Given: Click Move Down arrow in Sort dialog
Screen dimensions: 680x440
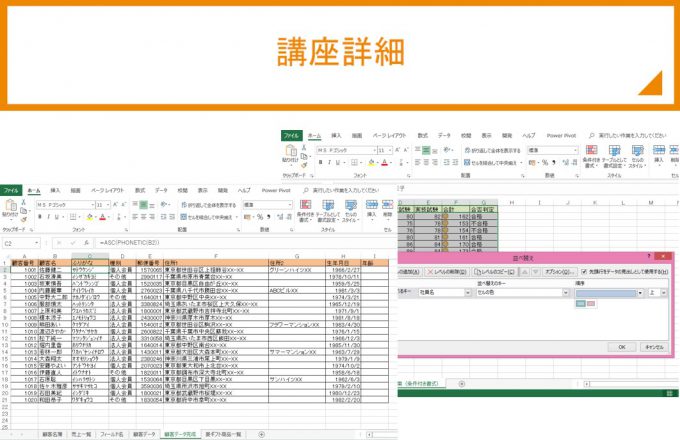Looking at the screenshot, I should pos(536,272).
